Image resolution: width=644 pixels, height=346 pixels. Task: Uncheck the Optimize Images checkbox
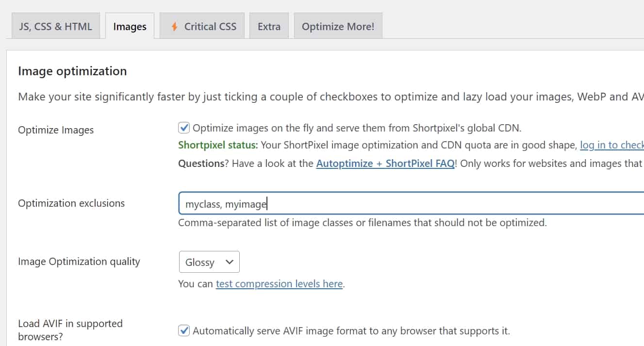184,128
